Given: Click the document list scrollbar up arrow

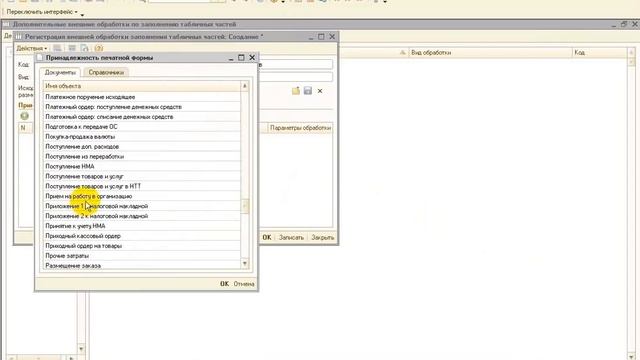Looking at the screenshot, I should [245, 86].
